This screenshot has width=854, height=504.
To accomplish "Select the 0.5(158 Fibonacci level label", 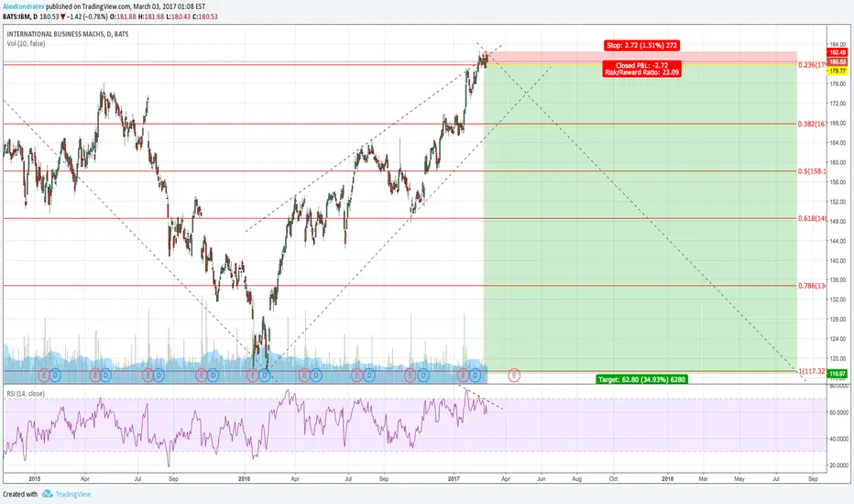I will tap(812, 171).
